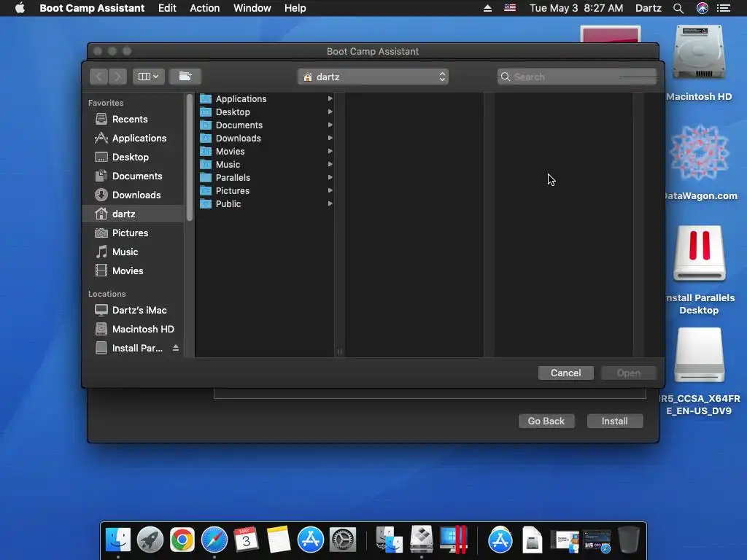Viewport: 747px width, 560px height.
Task: Open the Help menu
Action: click(295, 8)
